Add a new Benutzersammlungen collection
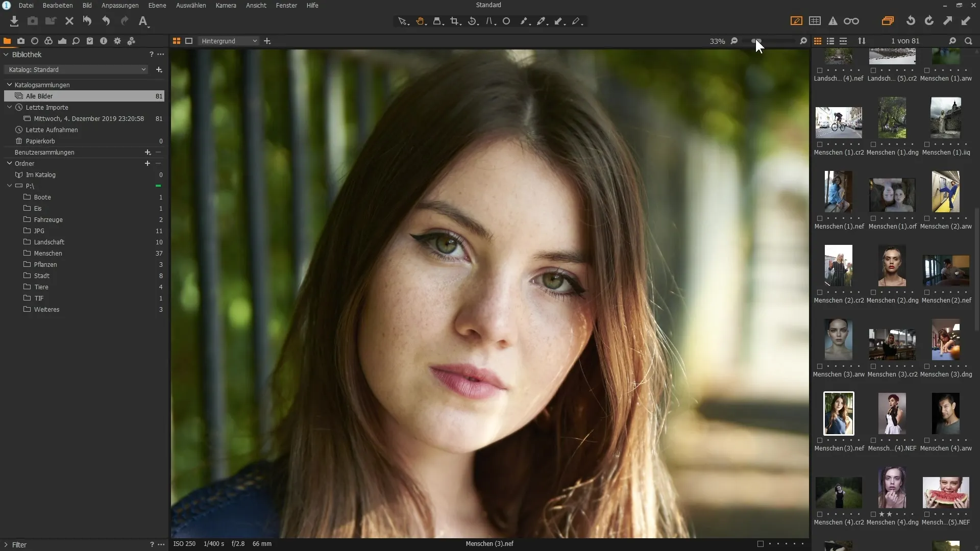 148,152
